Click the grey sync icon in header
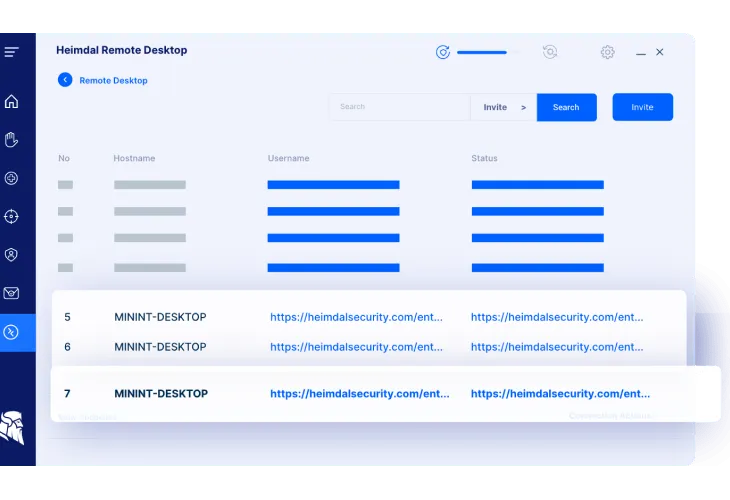This screenshot has height=500, width=730. (550, 52)
